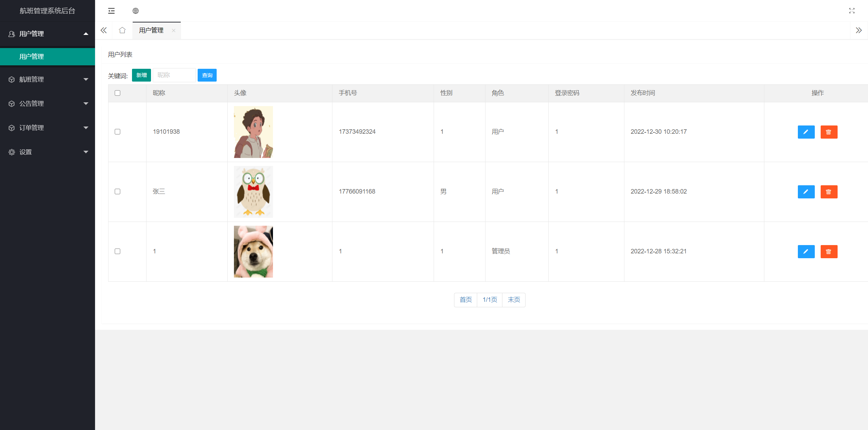Image resolution: width=868 pixels, height=430 pixels.
Task: Click the green 新增 button
Action: click(x=141, y=75)
